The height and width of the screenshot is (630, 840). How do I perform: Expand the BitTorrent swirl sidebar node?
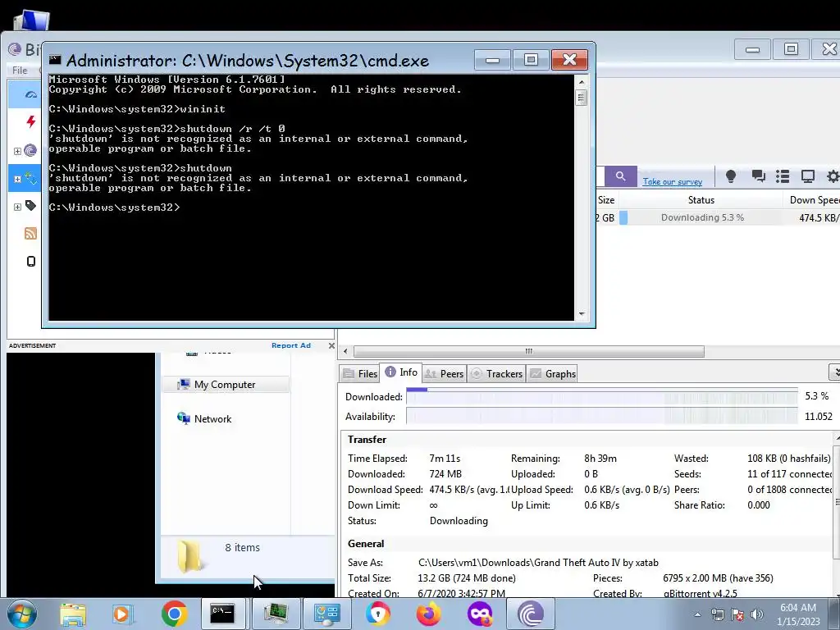(17, 151)
